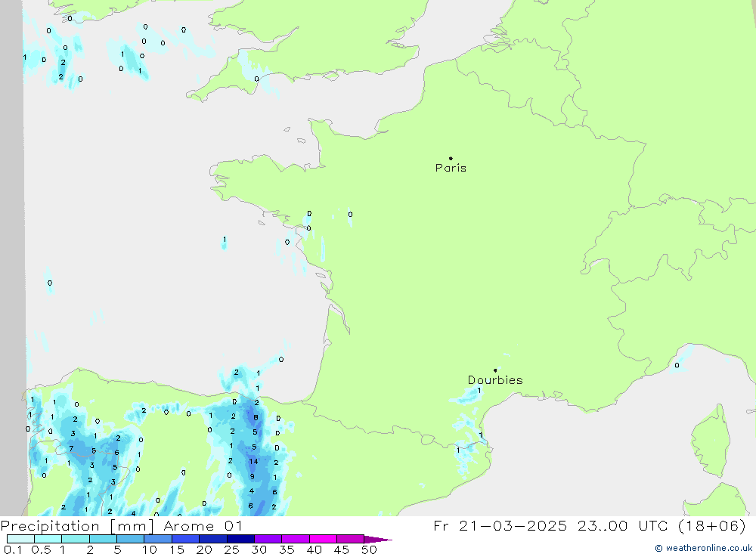Click the Dourbies location label
Screen dimensions: 756x554
click(x=495, y=380)
